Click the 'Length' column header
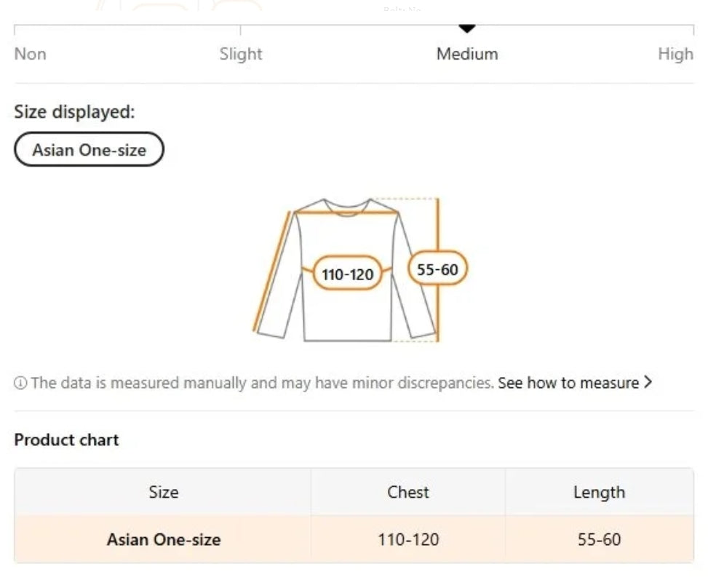 599,492
